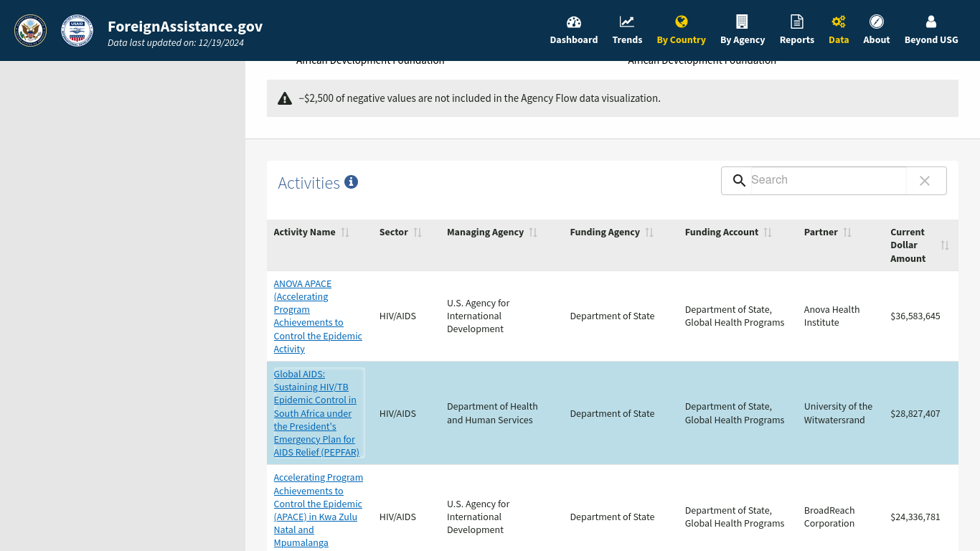Open the Reports menu label
980x551 pixels.
(797, 40)
